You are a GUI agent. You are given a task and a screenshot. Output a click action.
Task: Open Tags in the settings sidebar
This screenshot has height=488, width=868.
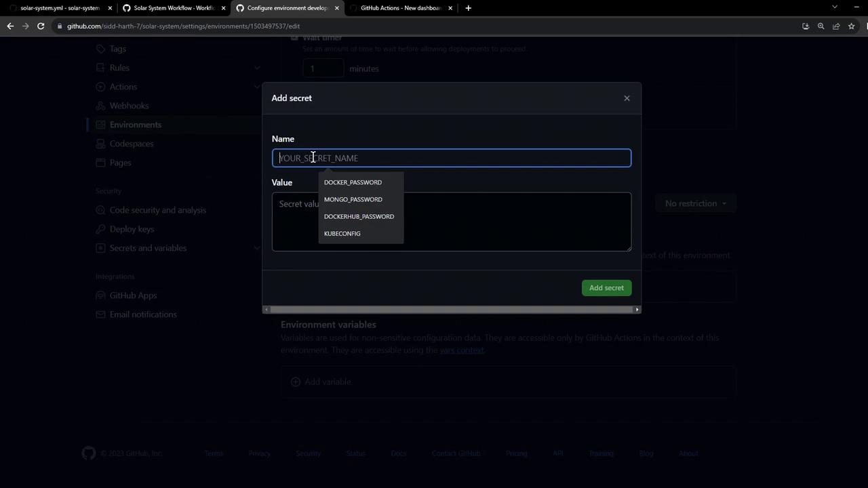coord(118,49)
